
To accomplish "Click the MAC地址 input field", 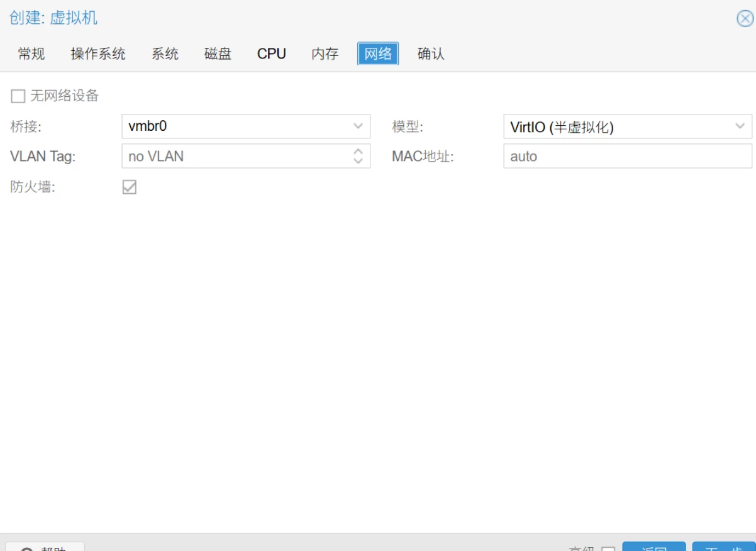I will pyautogui.click(x=627, y=157).
